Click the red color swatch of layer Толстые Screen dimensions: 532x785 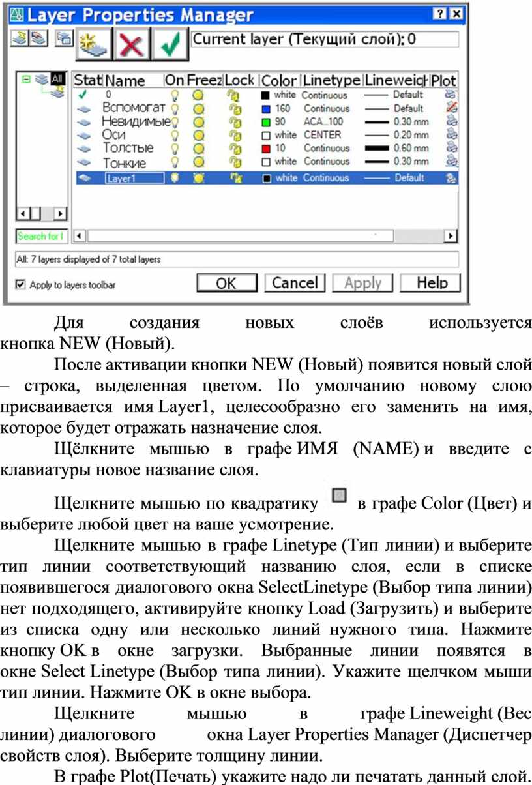[265, 149]
